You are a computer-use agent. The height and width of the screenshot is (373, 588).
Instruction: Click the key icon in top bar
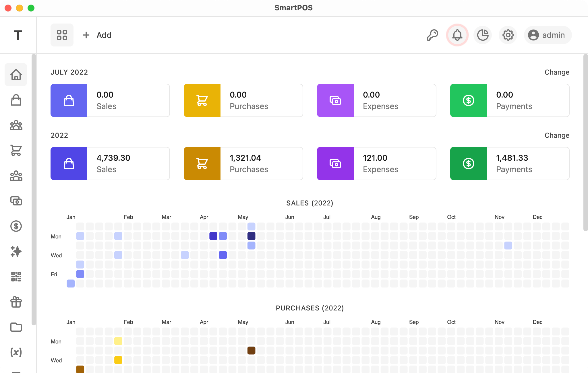pyautogui.click(x=432, y=35)
